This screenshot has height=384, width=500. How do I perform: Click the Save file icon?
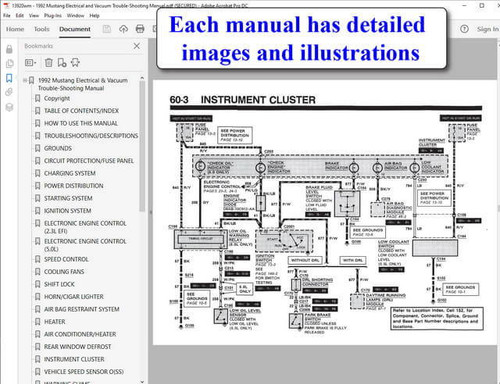point(107,29)
